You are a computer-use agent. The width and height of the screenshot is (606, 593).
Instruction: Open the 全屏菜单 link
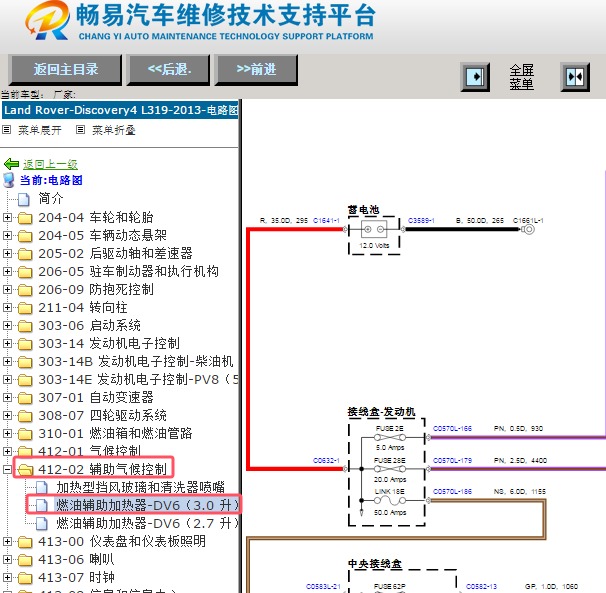tap(521, 77)
